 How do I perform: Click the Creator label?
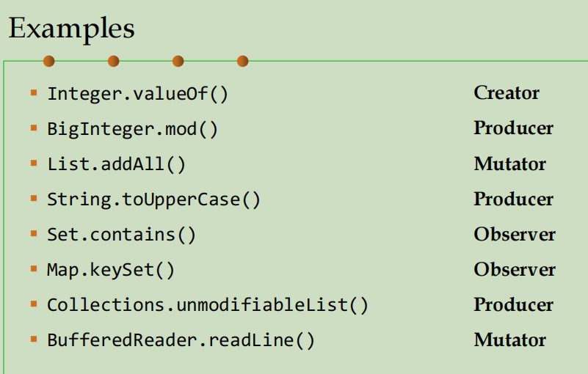(507, 92)
